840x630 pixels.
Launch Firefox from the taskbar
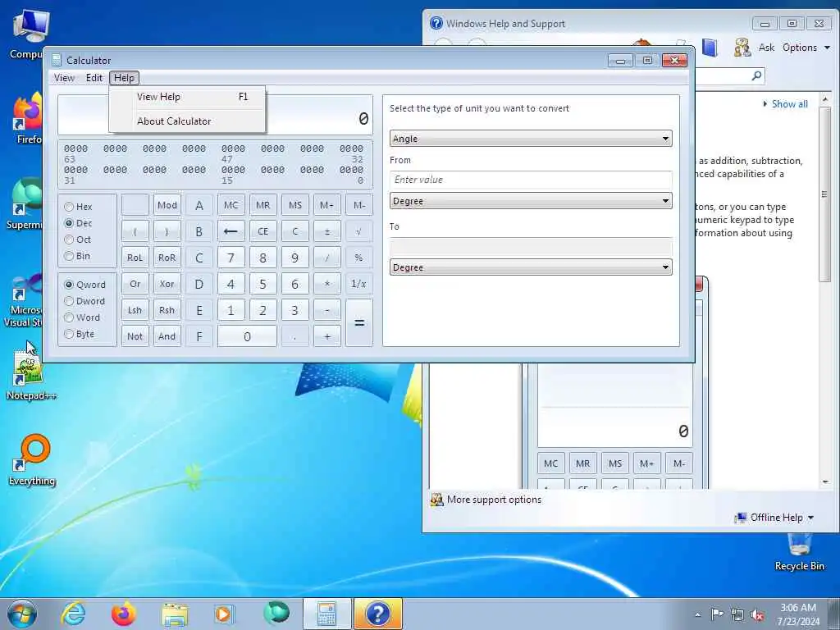point(123,614)
